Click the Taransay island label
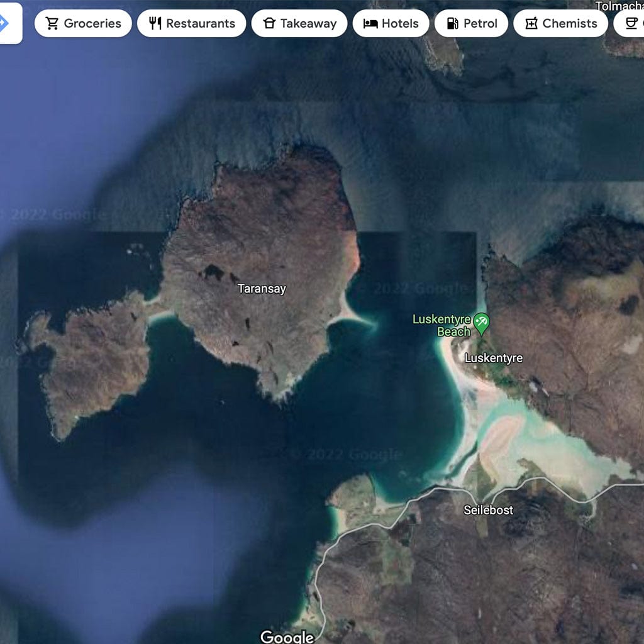 [262, 289]
